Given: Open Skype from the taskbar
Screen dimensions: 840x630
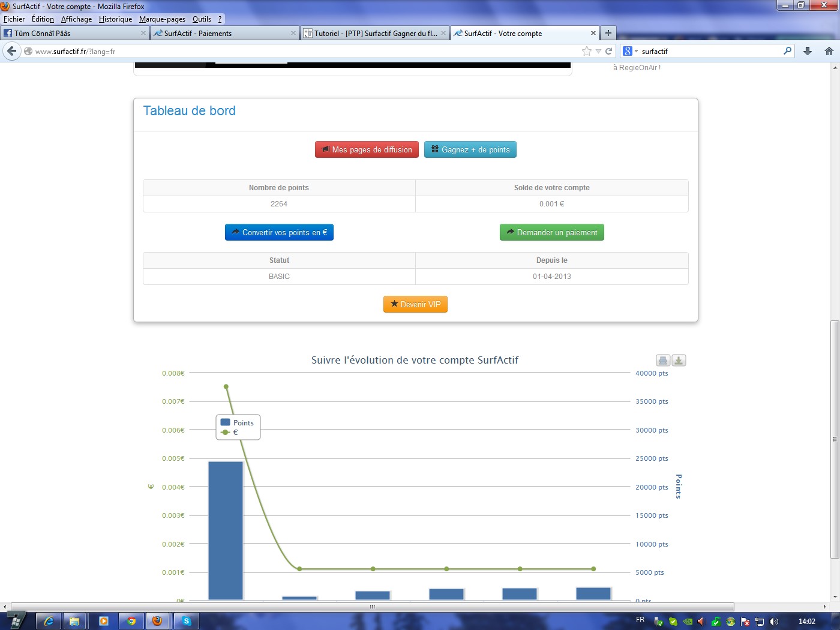Looking at the screenshot, I should tap(187, 621).
